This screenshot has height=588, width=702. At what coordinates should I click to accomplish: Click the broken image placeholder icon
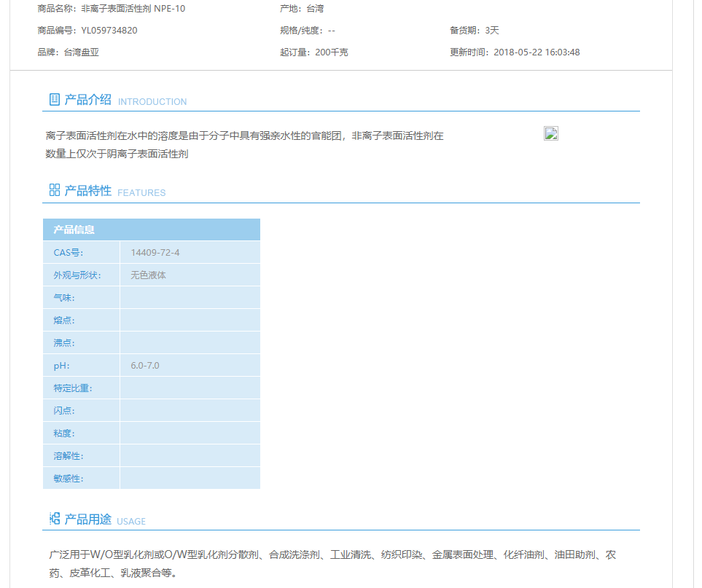coord(551,133)
